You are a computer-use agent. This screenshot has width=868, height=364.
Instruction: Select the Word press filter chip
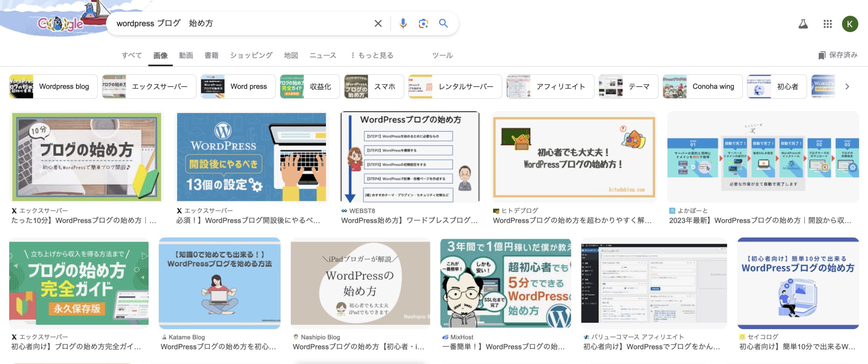[238, 86]
